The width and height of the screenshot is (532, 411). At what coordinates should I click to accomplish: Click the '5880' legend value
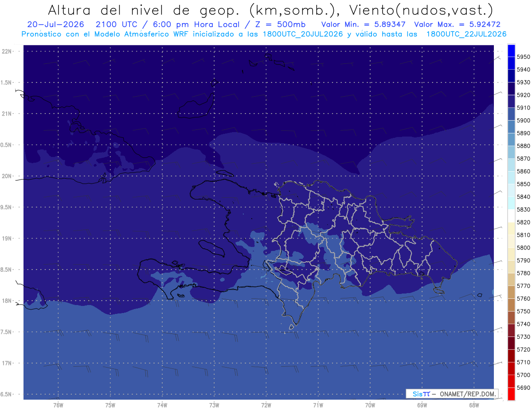click(524, 146)
